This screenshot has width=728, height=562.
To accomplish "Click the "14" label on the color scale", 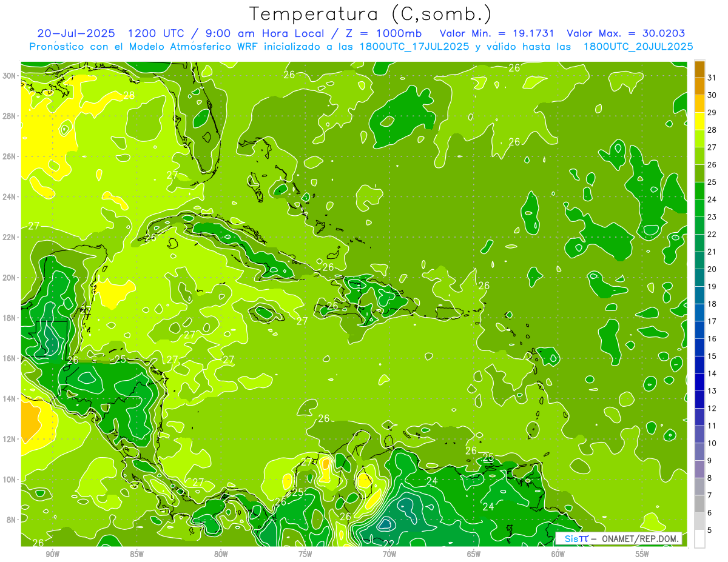I will [x=712, y=373].
